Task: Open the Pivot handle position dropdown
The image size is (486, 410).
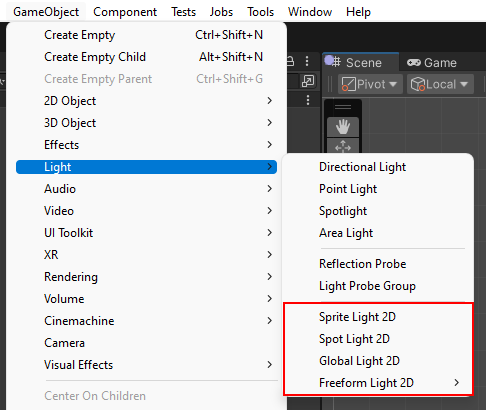Action: tap(370, 84)
